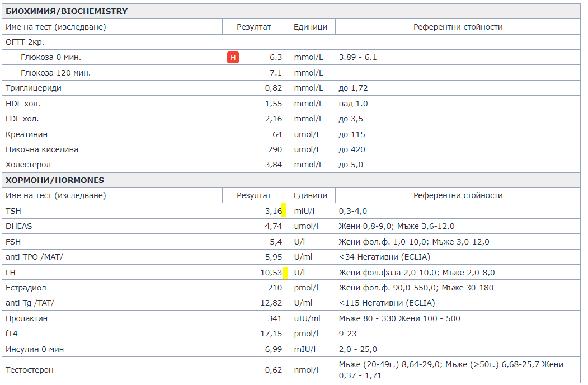Click the yellow marker next to TSH result
Image resolution: width=588 pixels, height=385 pixels.
tap(284, 210)
